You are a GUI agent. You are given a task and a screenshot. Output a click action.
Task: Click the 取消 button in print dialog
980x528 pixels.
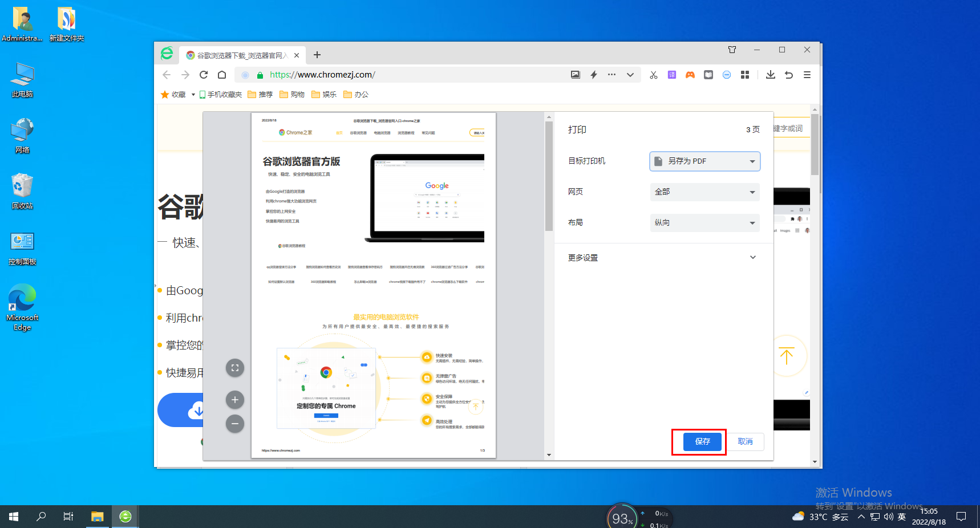(x=746, y=442)
